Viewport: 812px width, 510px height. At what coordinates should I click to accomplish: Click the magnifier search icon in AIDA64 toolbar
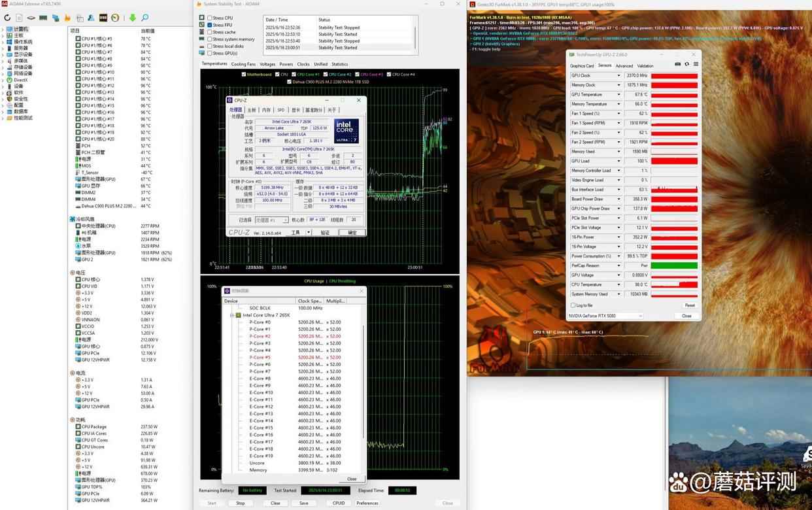click(x=144, y=18)
